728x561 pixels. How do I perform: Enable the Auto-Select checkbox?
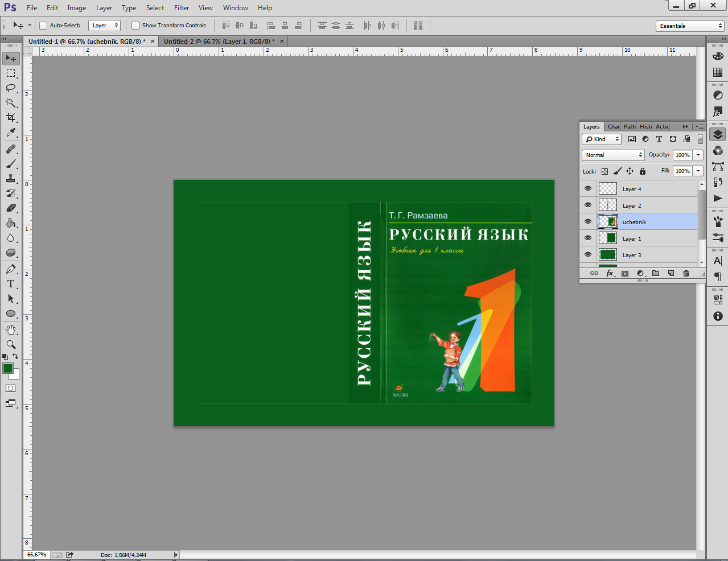43,26
